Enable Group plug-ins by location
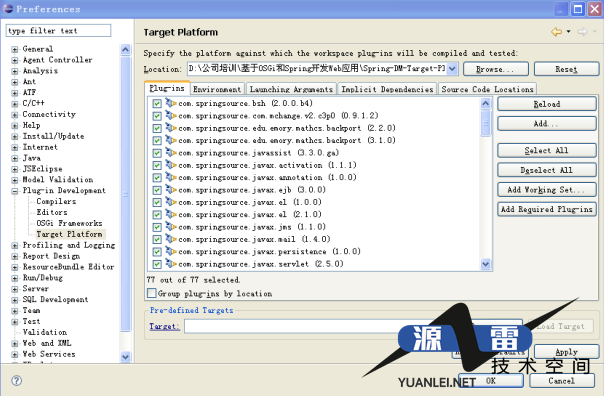The width and height of the screenshot is (604, 396). 152,293
